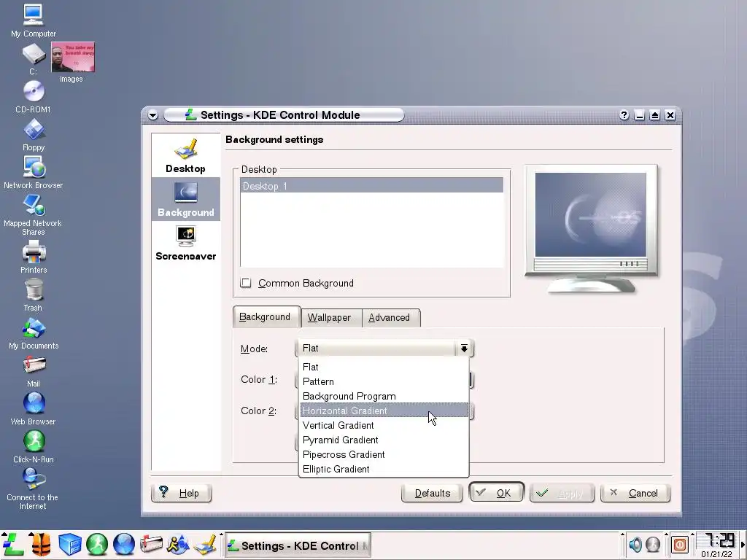This screenshot has height=560, width=747.
Task: Click the Cancel button
Action: point(635,494)
